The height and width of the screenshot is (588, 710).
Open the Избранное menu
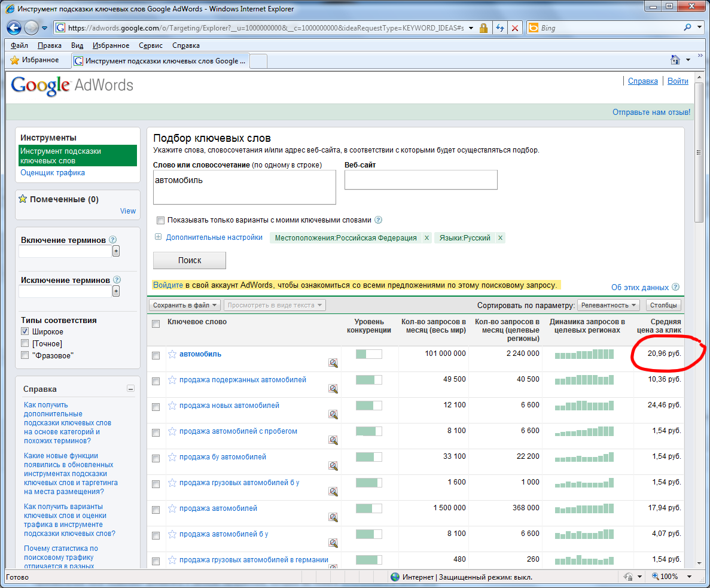pyautogui.click(x=111, y=45)
